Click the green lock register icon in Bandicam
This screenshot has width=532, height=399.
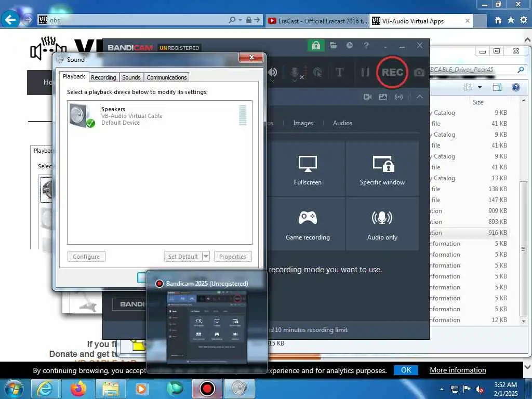(x=315, y=46)
